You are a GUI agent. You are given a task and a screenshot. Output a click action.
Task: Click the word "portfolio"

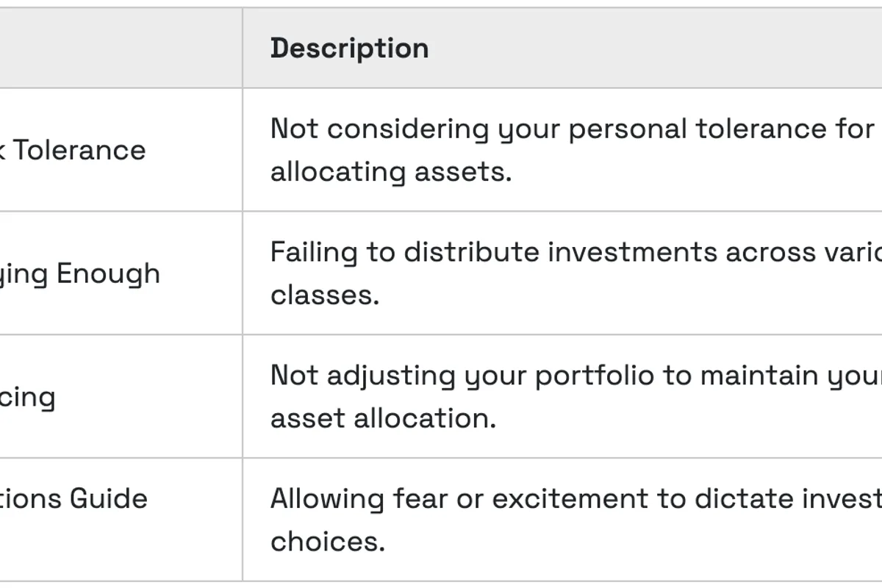tap(594, 376)
